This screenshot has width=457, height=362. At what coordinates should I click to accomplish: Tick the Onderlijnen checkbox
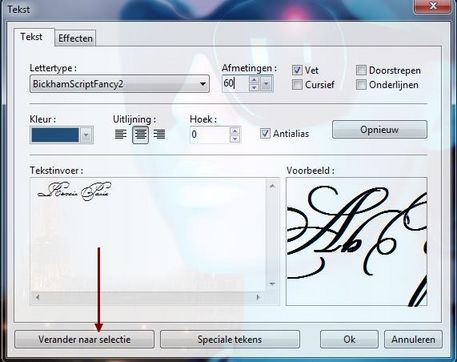pyautogui.click(x=361, y=85)
